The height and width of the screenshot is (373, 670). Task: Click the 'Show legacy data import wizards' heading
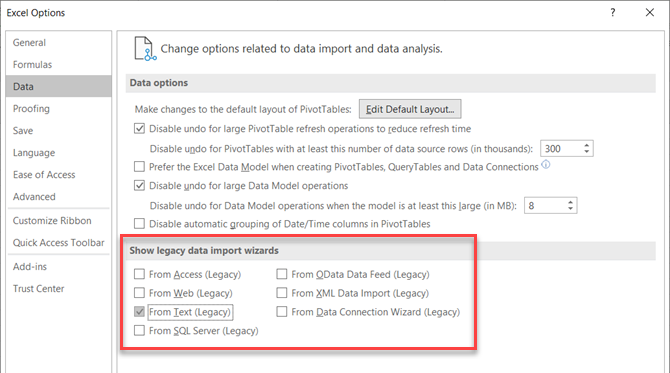[x=204, y=250]
